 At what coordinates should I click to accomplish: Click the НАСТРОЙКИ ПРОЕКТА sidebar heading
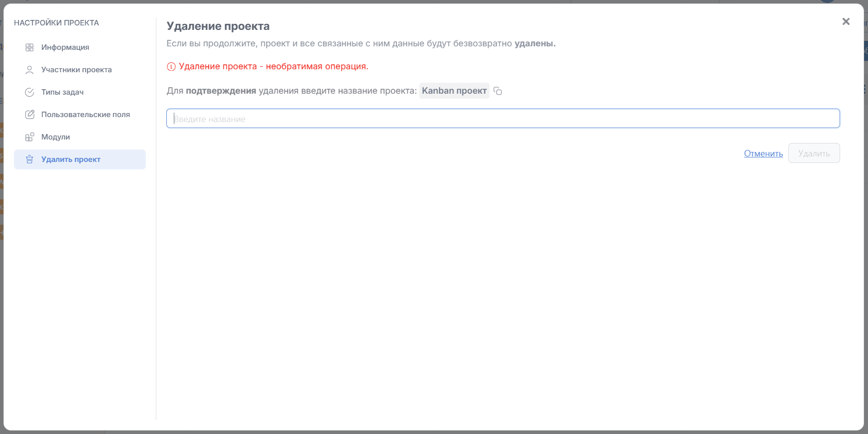pos(56,23)
